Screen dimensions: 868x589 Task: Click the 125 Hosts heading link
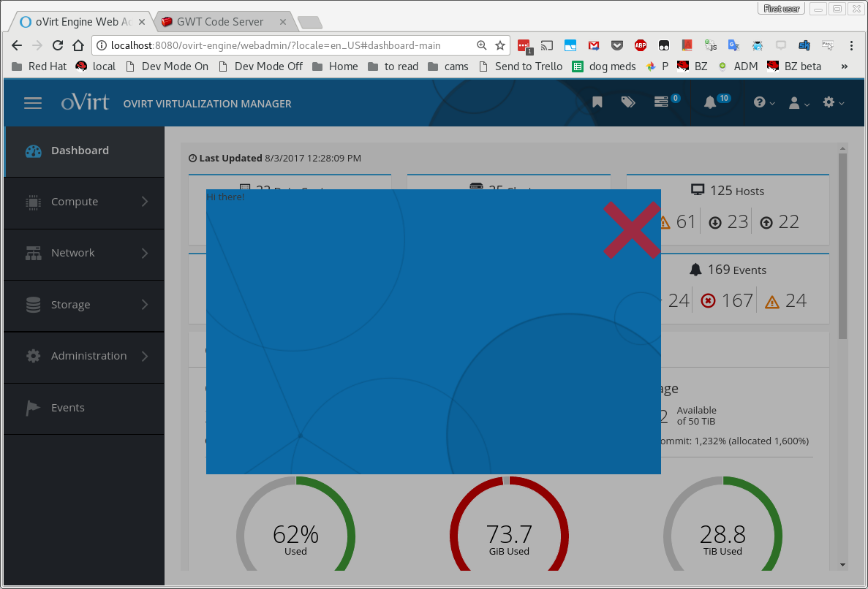click(728, 191)
